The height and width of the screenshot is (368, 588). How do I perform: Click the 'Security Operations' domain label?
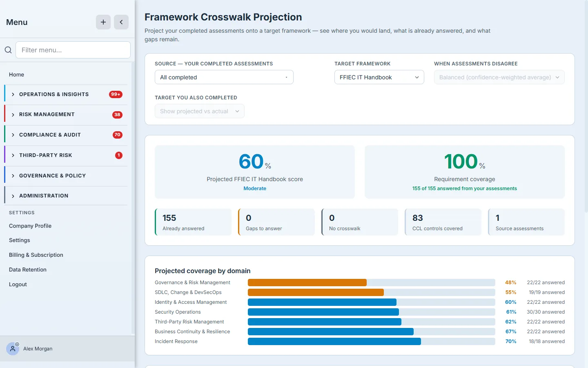178,312
